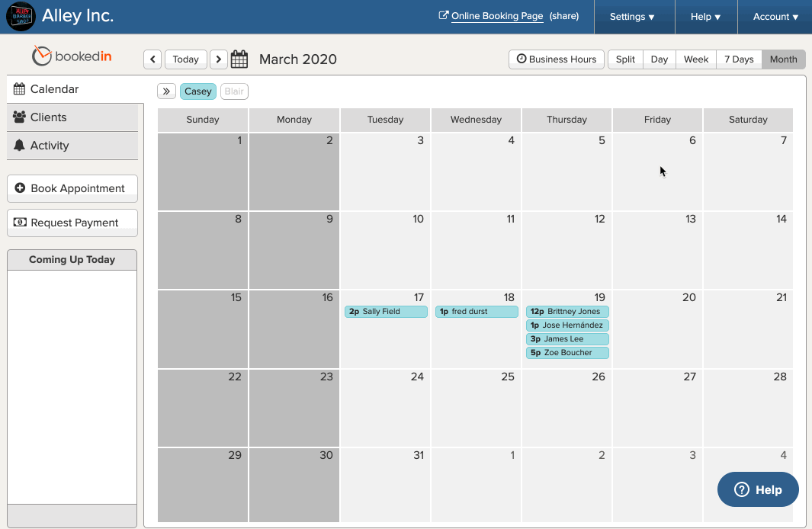Select March 22 day cell

pos(203,409)
